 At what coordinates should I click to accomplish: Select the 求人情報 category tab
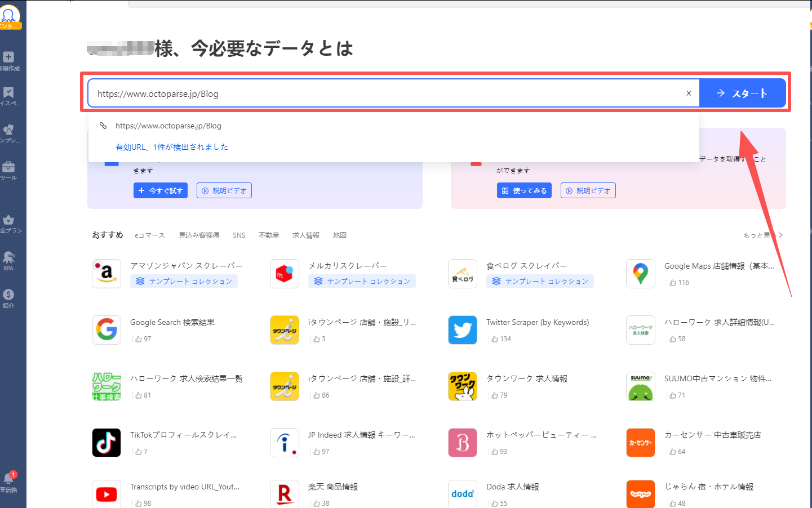pos(305,235)
